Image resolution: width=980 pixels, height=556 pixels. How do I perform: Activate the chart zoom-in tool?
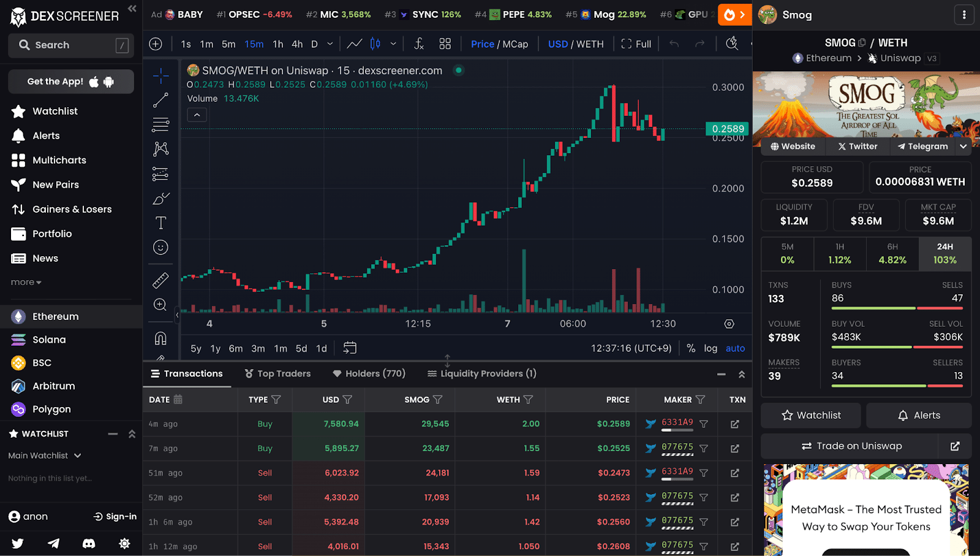160,305
